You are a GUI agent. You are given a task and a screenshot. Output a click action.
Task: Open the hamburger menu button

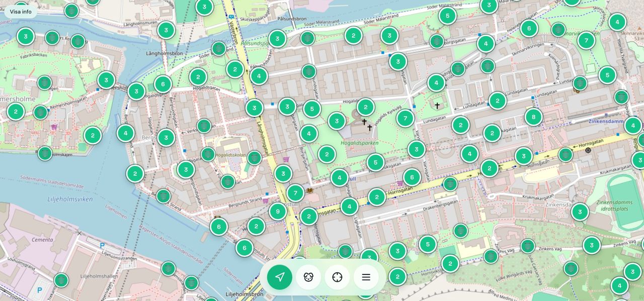(366, 277)
